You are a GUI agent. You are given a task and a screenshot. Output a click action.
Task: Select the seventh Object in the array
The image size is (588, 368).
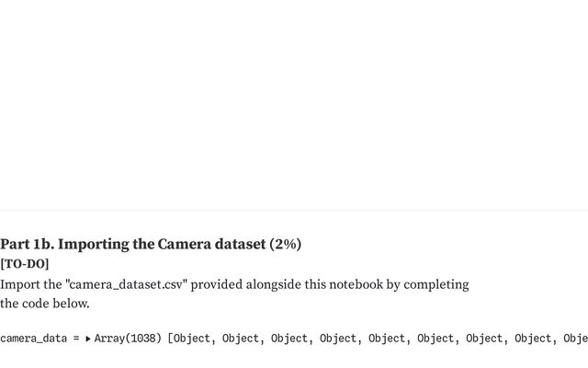(x=483, y=339)
